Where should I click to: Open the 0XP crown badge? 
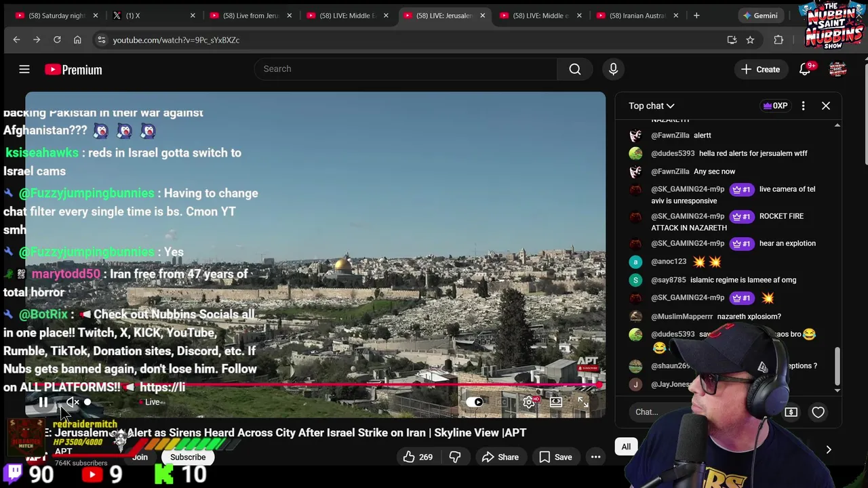[775, 106]
